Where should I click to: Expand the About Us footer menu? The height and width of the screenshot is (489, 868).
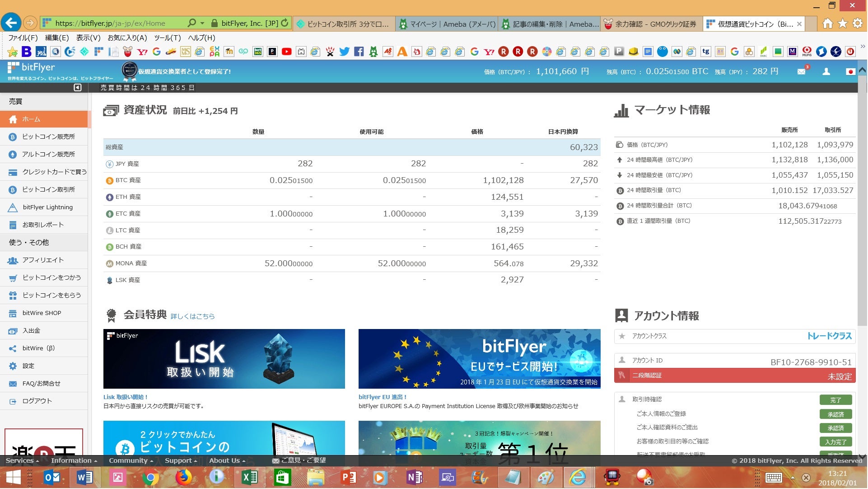tap(227, 461)
